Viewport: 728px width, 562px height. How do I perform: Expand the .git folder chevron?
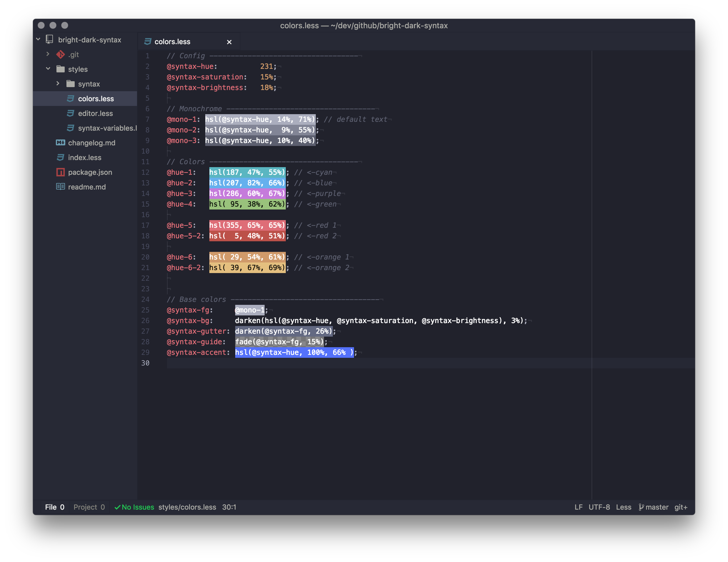48,54
